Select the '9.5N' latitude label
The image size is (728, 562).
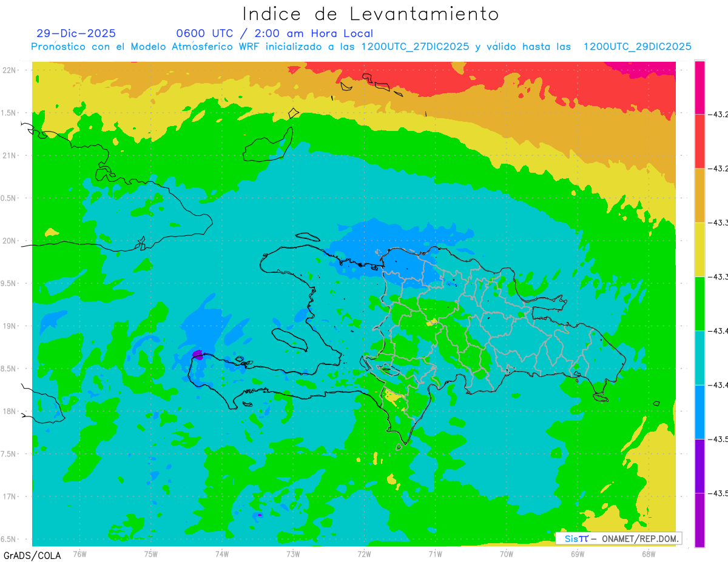8,283
